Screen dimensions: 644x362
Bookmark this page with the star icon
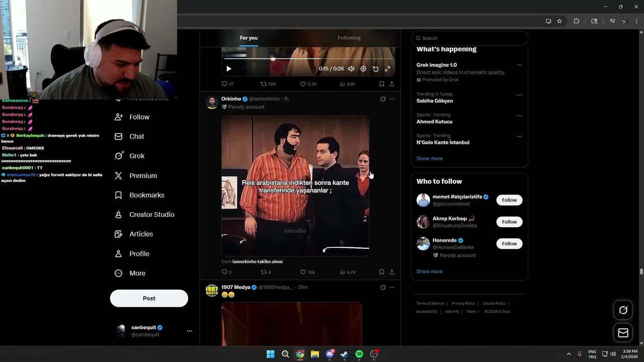tap(559, 21)
